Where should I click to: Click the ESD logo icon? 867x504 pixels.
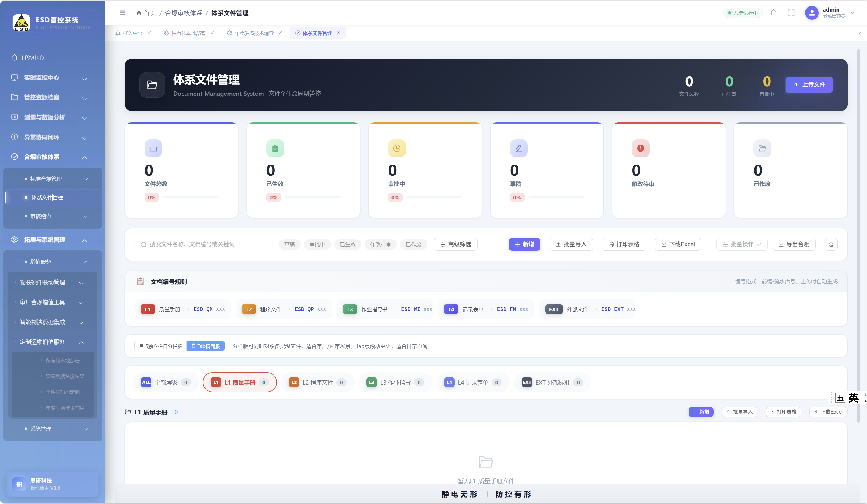point(21,23)
